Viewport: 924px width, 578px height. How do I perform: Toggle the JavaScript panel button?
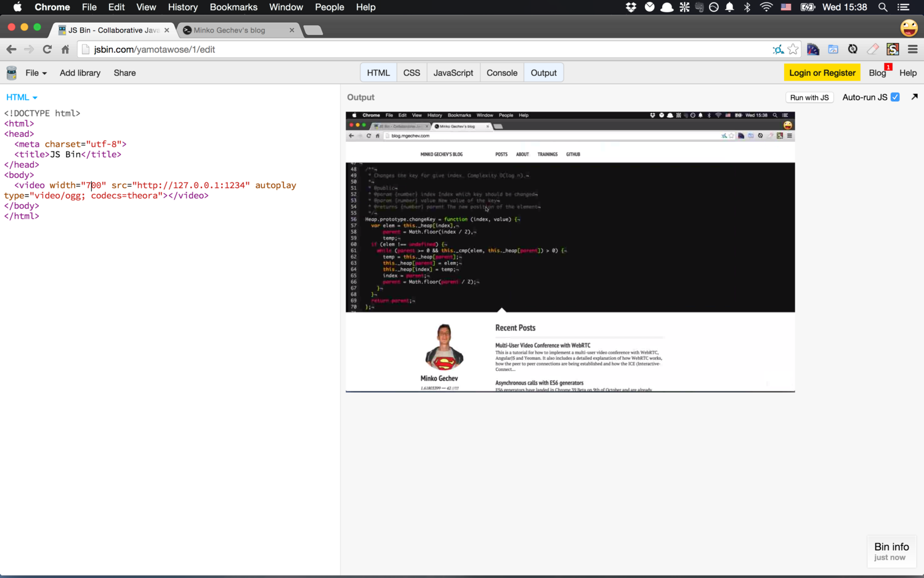point(453,73)
